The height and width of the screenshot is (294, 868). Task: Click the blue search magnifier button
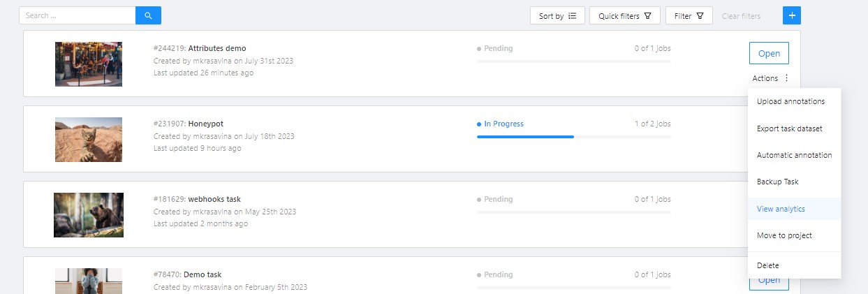point(148,15)
